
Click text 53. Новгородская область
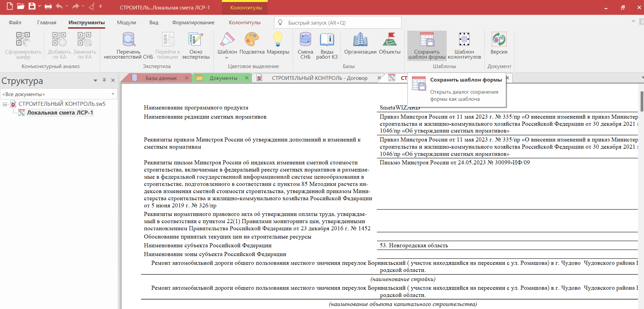414,245
